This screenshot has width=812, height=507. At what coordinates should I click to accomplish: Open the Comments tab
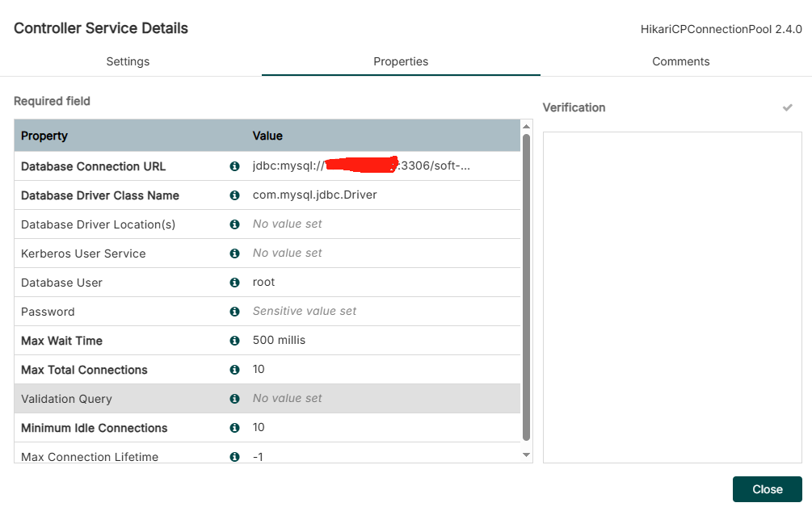[680, 61]
